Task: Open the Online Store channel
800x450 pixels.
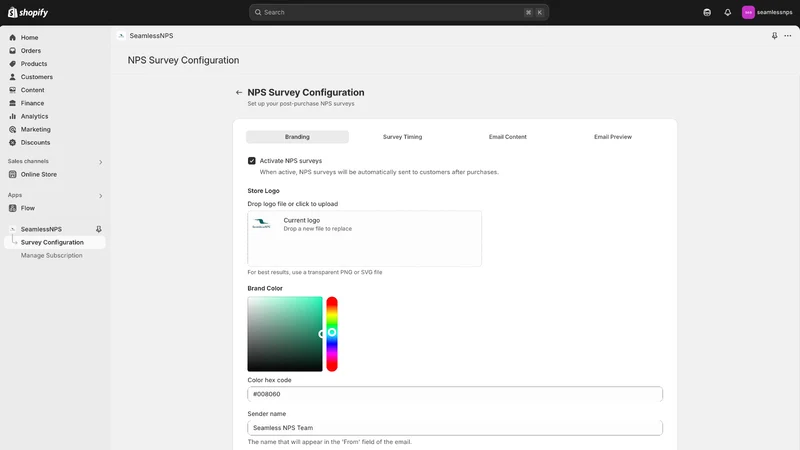Action: pyautogui.click(x=39, y=174)
